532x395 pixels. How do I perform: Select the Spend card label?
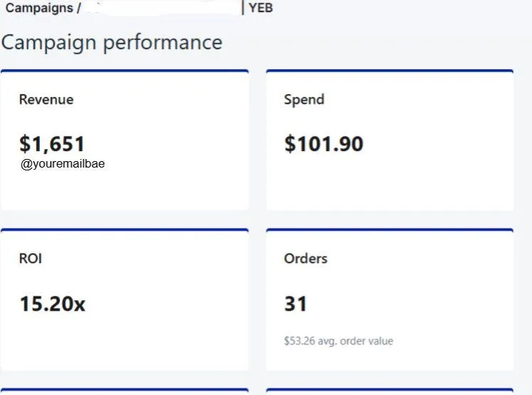[304, 100]
